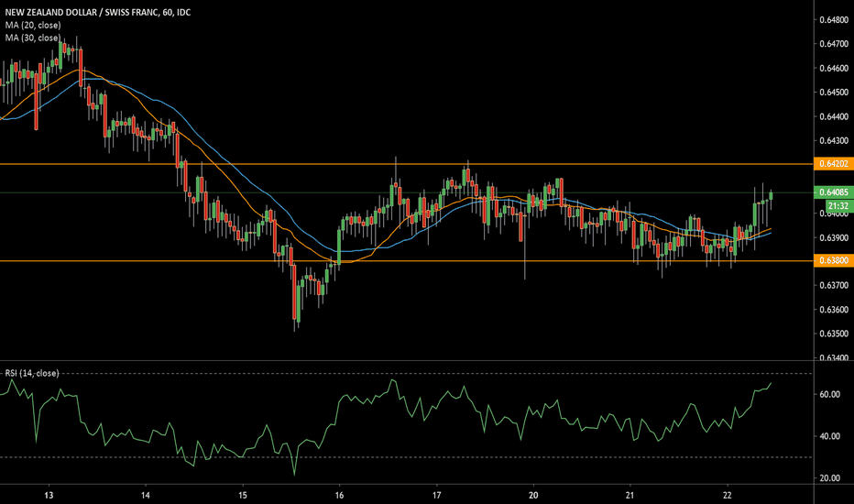Click the 20.00 level on RSI scale
The height and width of the screenshot is (504, 854).
point(829,478)
